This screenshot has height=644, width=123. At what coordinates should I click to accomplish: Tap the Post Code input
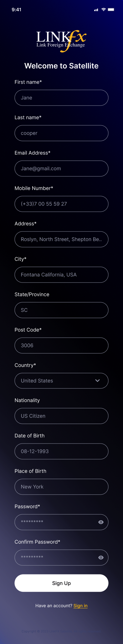(61, 345)
